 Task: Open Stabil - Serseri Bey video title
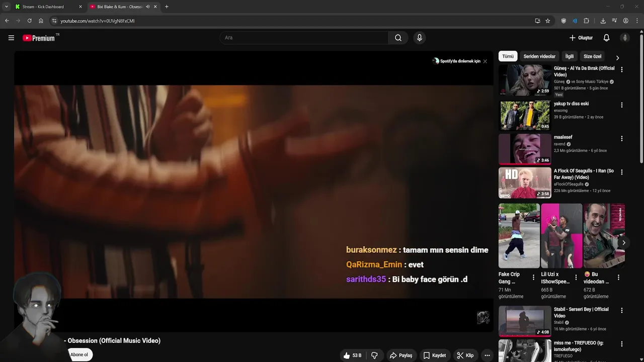click(581, 313)
